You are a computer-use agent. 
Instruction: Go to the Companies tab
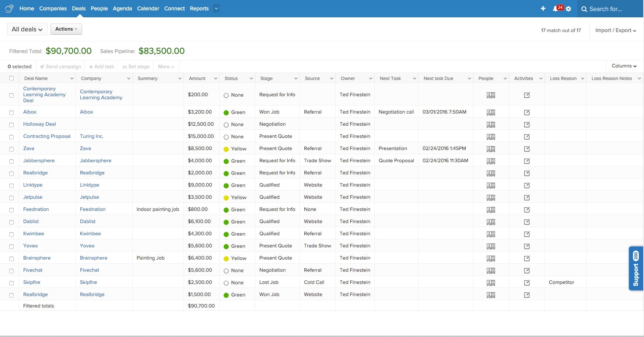pyautogui.click(x=53, y=8)
